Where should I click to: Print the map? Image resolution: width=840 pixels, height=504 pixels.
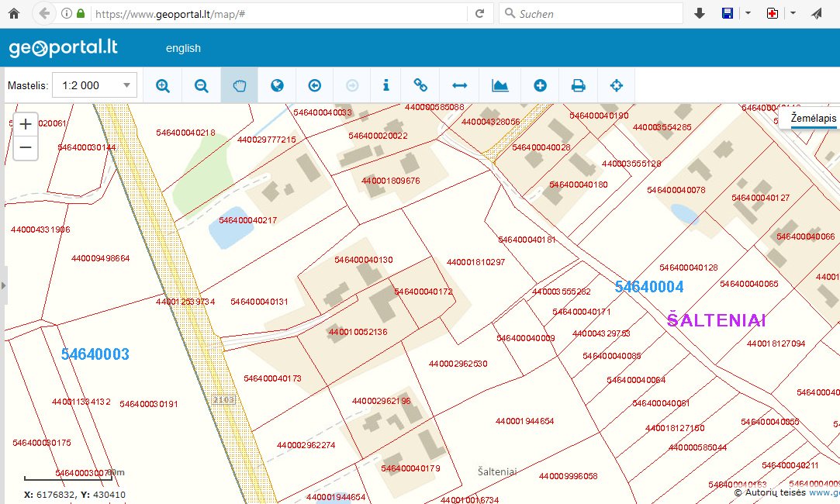[578, 85]
